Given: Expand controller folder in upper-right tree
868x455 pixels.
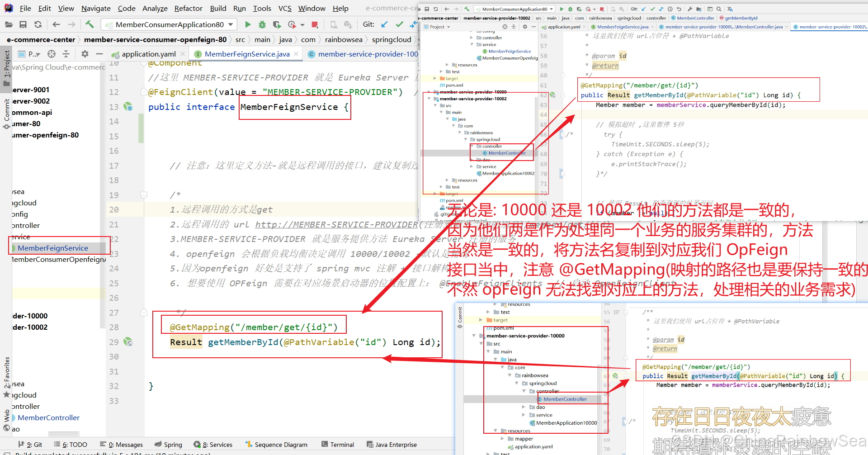Looking at the screenshot, I should [472, 38].
